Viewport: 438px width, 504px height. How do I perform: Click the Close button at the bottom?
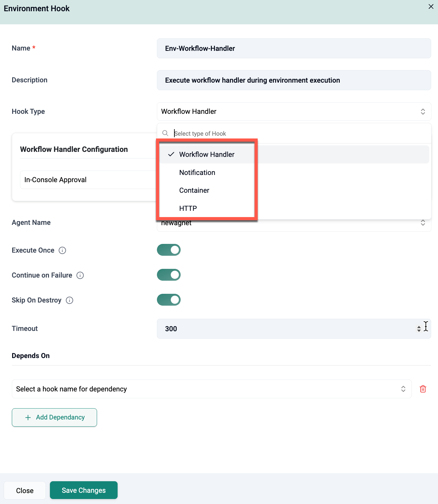pyautogui.click(x=25, y=491)
